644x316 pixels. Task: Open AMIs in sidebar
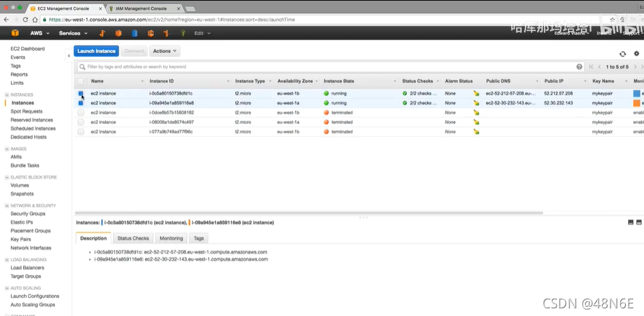[x=16, y=157]
